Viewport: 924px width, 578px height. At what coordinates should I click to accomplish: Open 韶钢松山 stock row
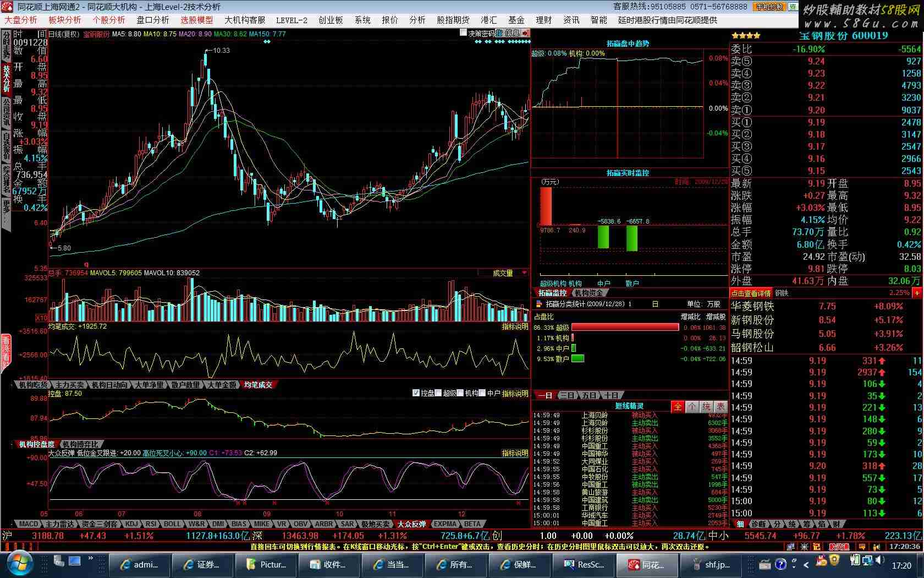[x=826, y=347]
